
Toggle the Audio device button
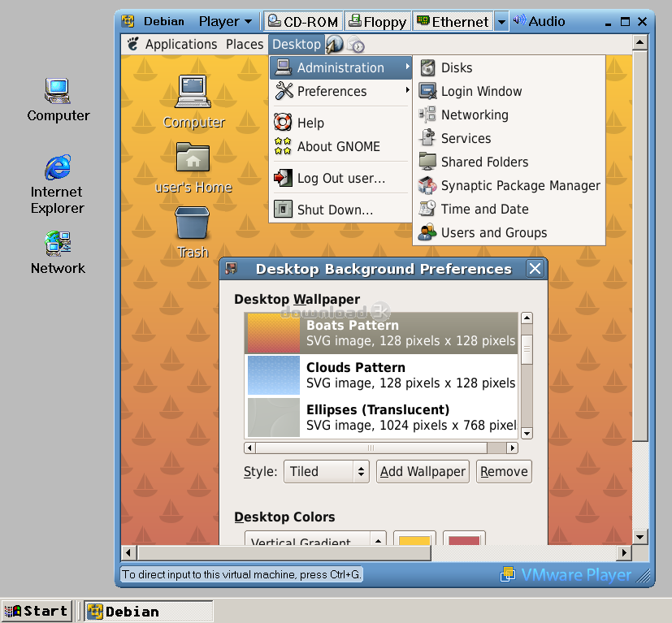539,21
